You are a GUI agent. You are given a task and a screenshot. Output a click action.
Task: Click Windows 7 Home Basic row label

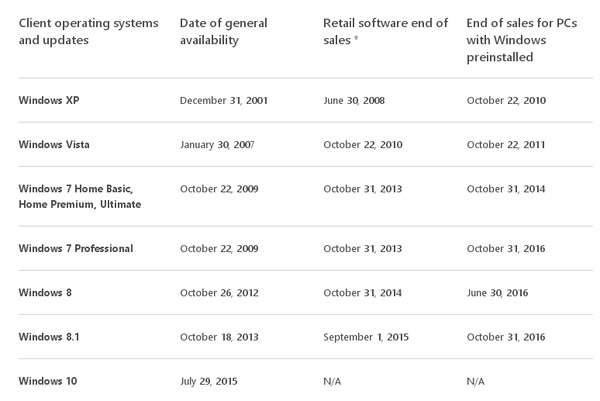point(80,196)
